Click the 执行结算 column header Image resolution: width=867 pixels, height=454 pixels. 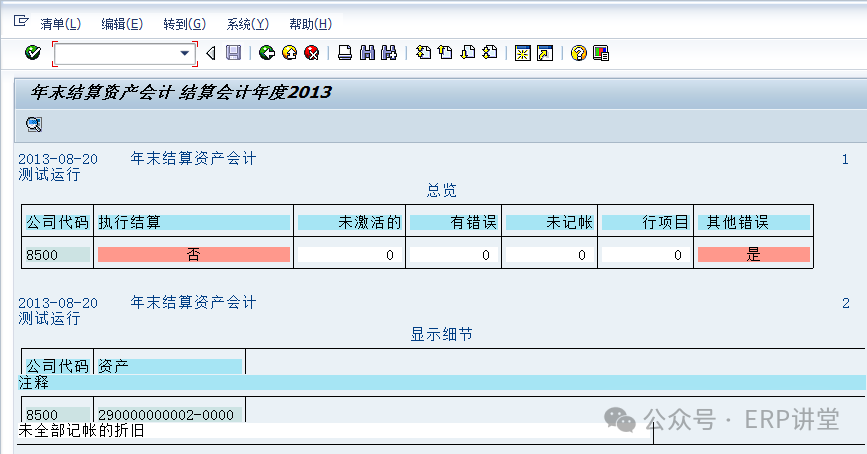click(194, 222)
